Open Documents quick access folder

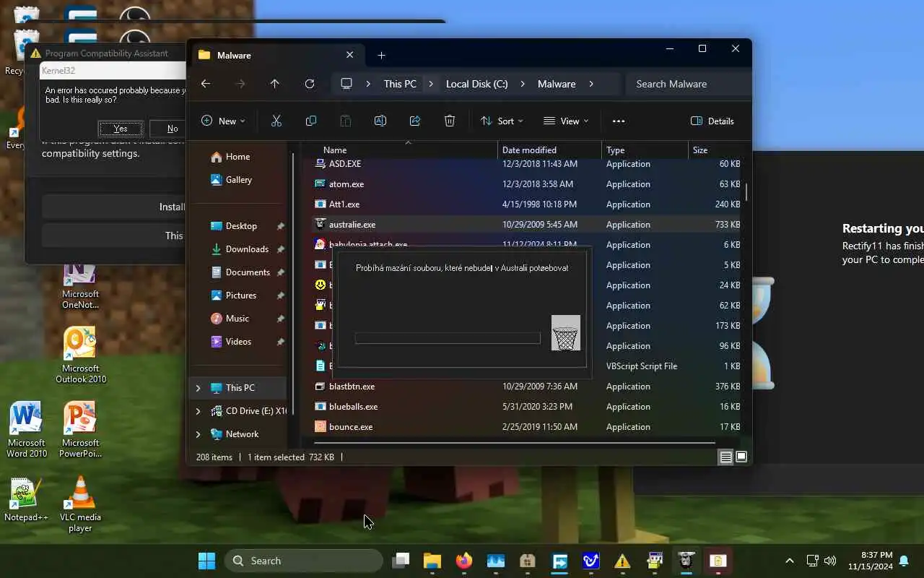point(248,272)
